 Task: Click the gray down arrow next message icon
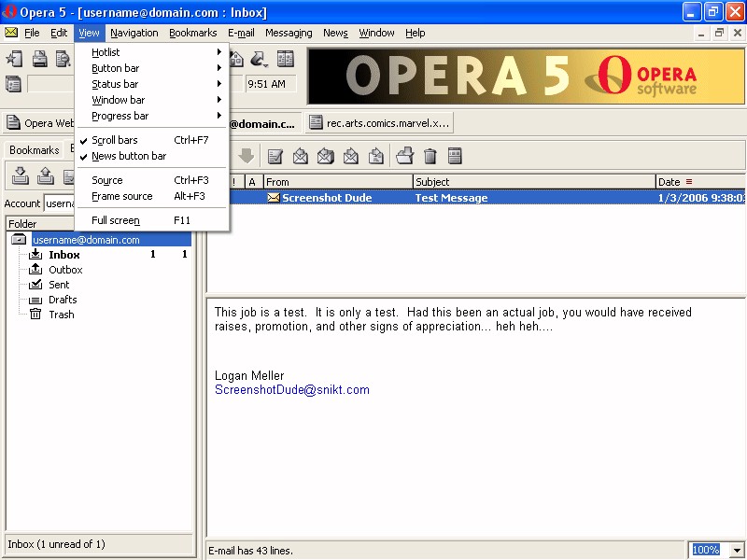[246, 156]
